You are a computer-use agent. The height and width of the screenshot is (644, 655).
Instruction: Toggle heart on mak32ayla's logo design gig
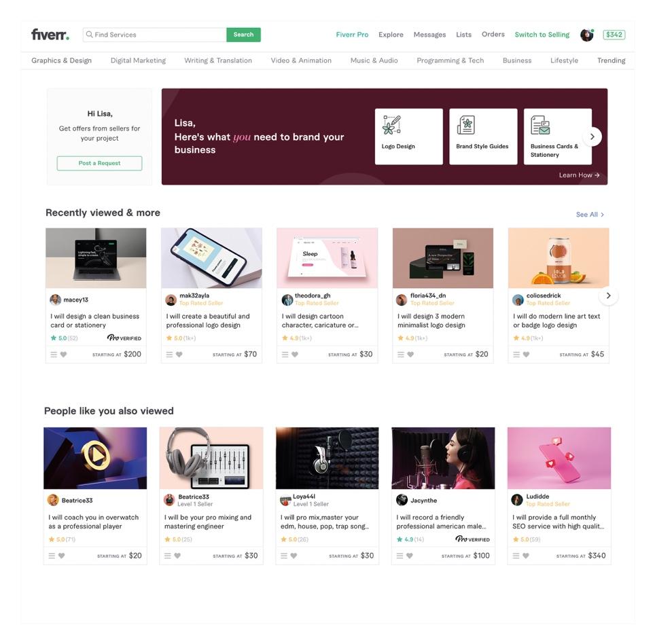click(x=179, y=355)
